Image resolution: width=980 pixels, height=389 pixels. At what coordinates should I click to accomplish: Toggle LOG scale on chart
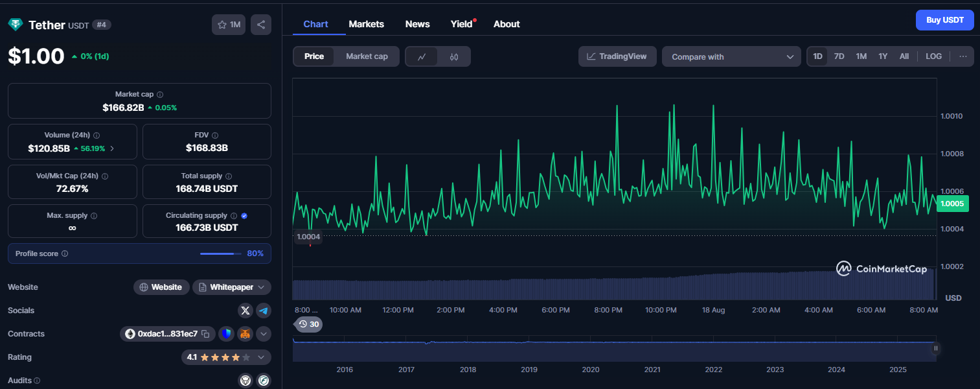pos(933,56)
